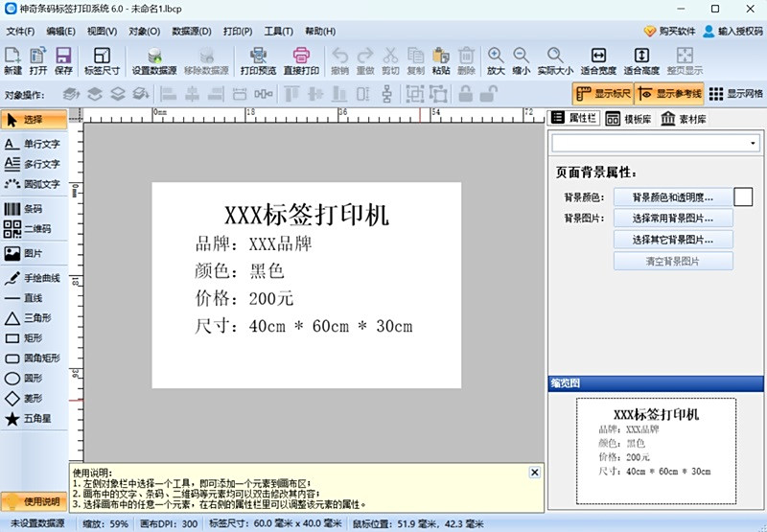Click the white background color swatch
This screenshot has height=532, width=767.
[744, 197]
